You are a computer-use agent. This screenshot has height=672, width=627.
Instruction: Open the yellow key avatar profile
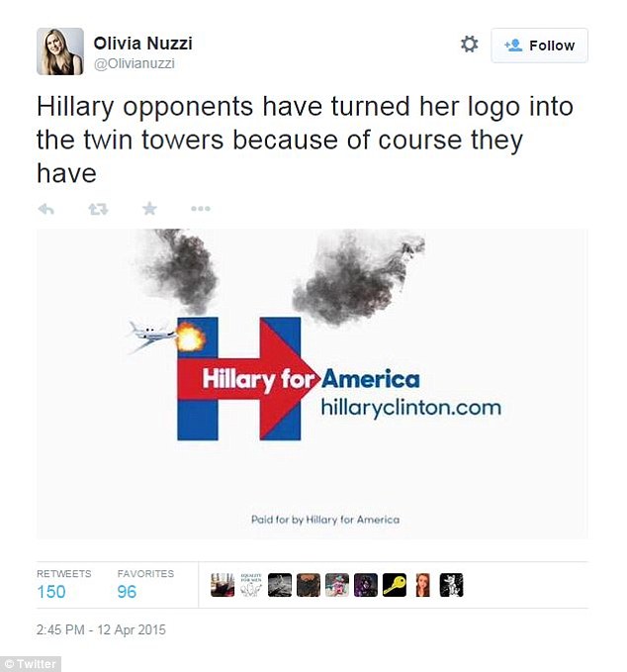point(395,585)
